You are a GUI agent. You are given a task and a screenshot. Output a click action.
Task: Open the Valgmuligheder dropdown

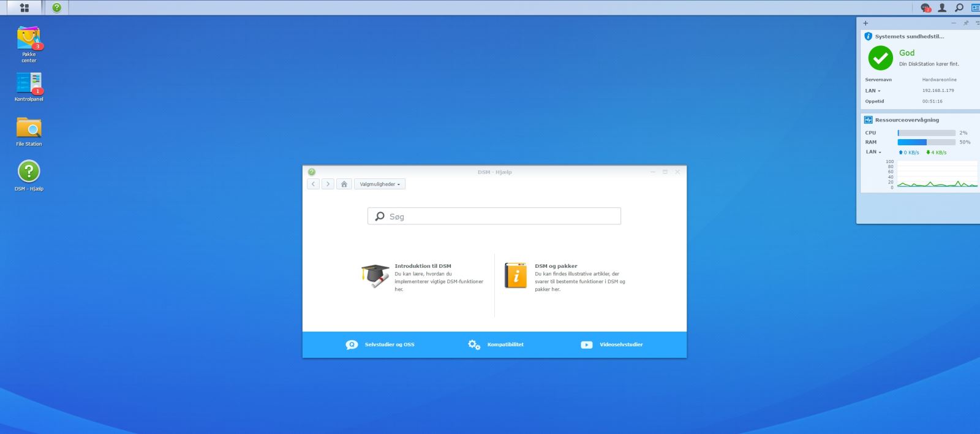(x=380, y=184)
